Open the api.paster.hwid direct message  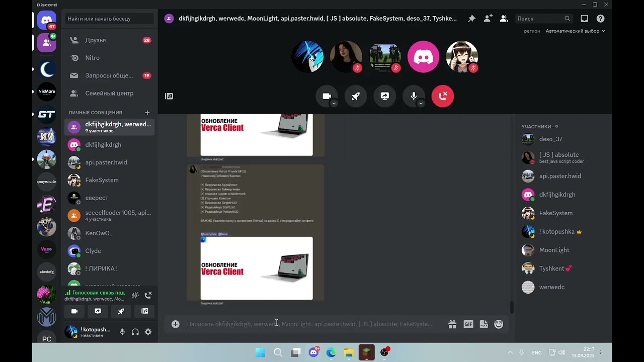click(x=110, y=162)
